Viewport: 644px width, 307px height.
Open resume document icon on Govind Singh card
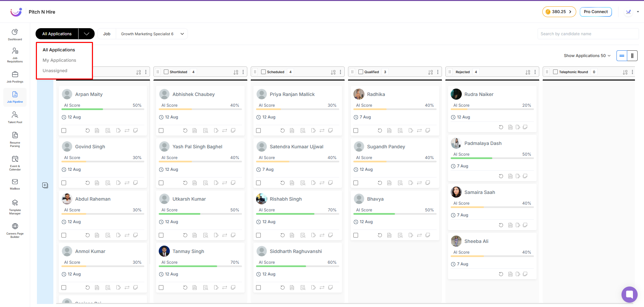(97, 183)
